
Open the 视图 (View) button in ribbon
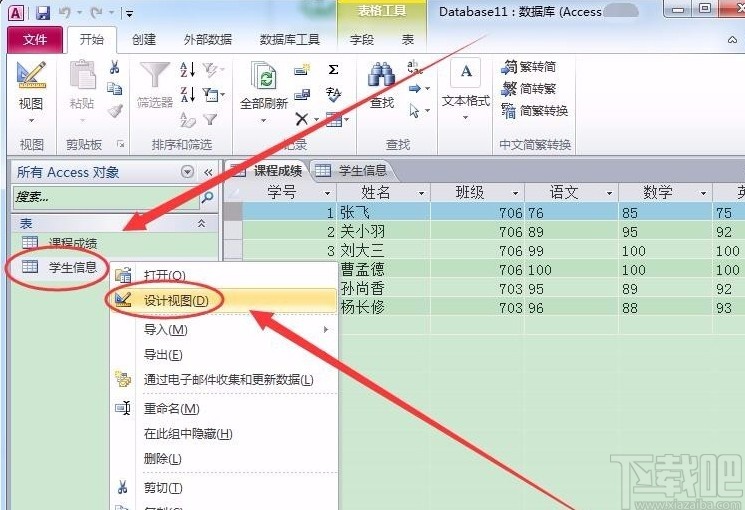point(31,93)
